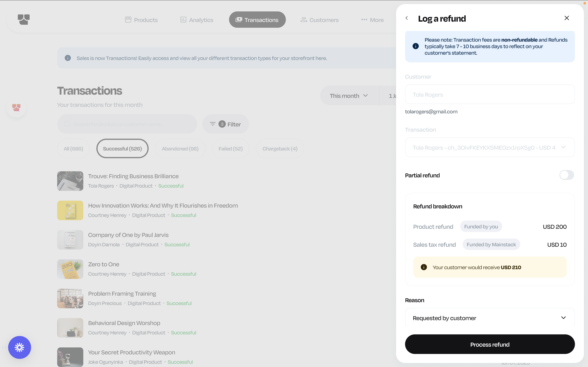Click the red storefront icon on left side
This screenshot has width=588, height=367.
16,107
